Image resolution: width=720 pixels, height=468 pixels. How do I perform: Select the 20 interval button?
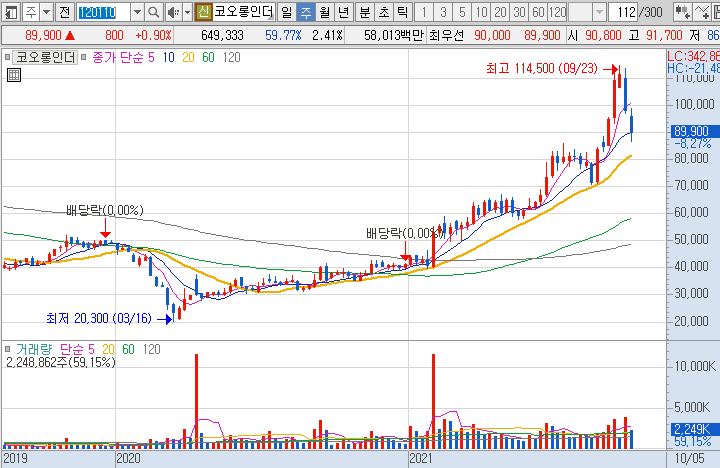(x=500, y=12)
